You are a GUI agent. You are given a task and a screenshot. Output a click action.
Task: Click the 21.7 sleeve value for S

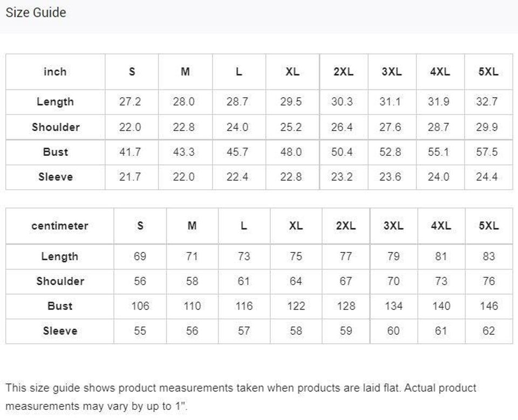130,177
